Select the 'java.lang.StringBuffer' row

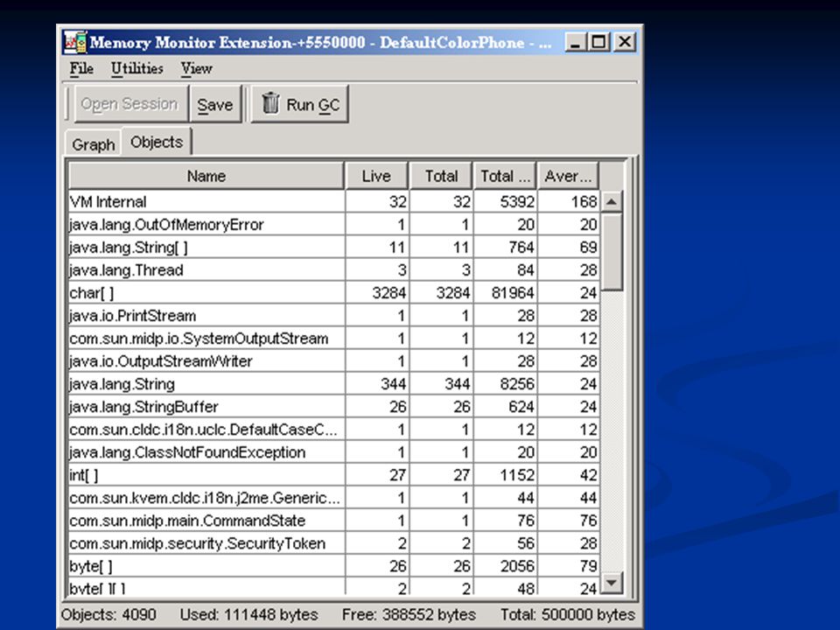[x=333, y=407]
